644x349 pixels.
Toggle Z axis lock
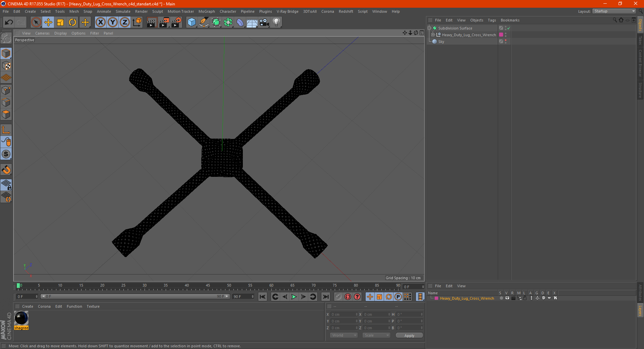coord(125,22)
